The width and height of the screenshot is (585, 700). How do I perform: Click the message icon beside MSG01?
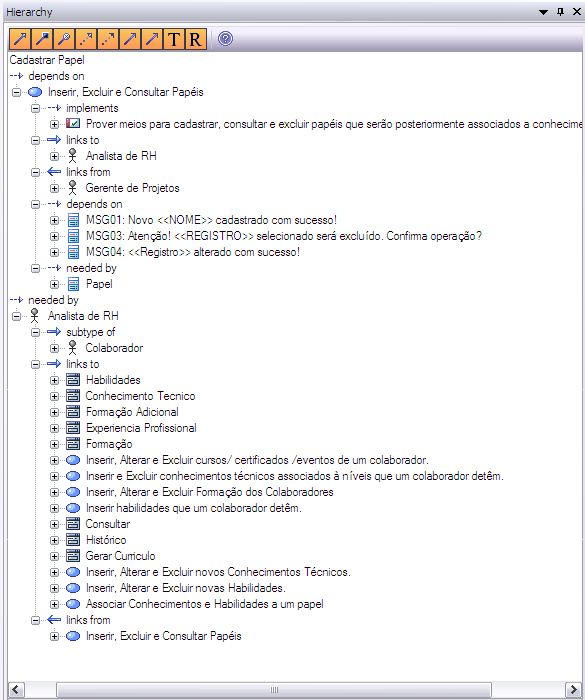[x=73, y=220]
